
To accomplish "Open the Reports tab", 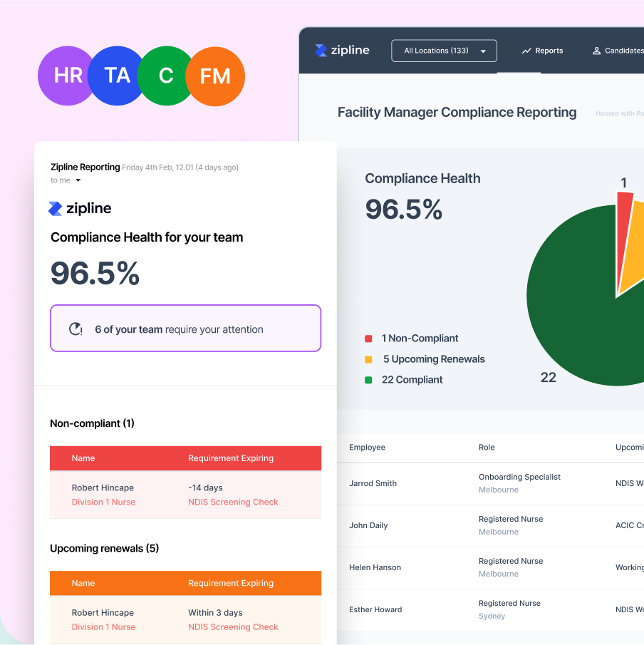I will [x=542, y=51].
